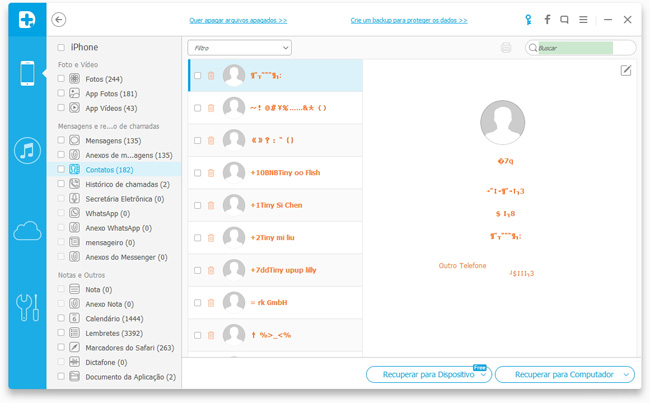Click the back arrow button
The image size is (650, 403).
click(59, 19)
